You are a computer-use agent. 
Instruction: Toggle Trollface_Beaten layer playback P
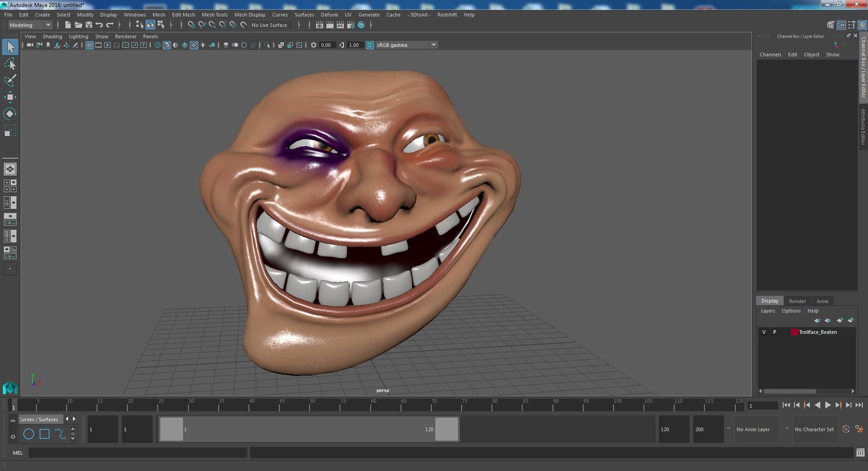click(774, 332)
